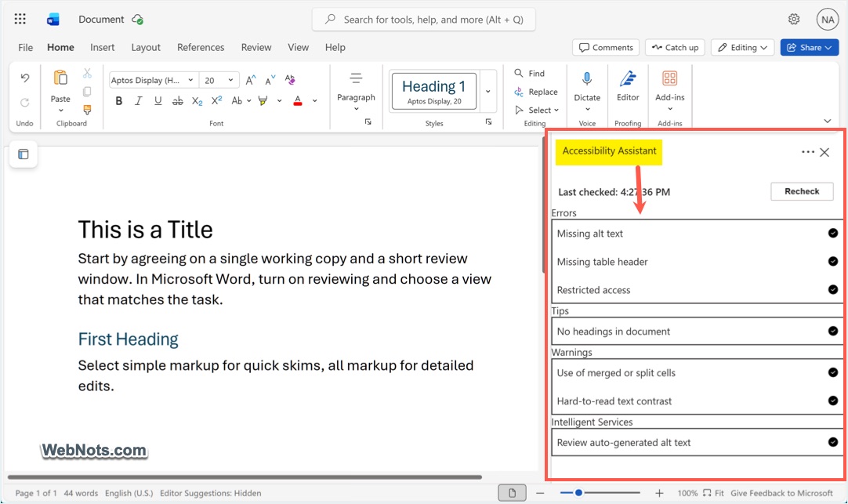
Task: Open Styles pane launcher
Action: click(x=488, y=122)
